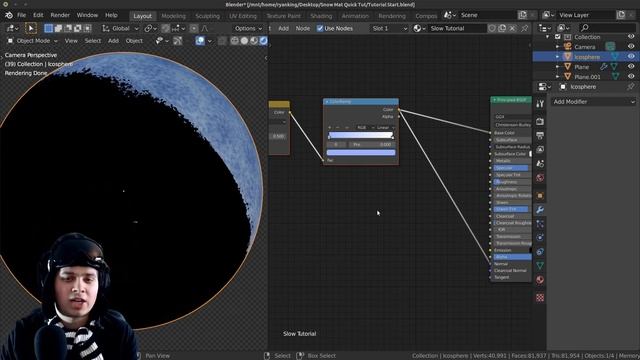Open the Particles properties tab icon
Image resolution: width=640 pixels, height=360 pixels.
tap(540, 224)
